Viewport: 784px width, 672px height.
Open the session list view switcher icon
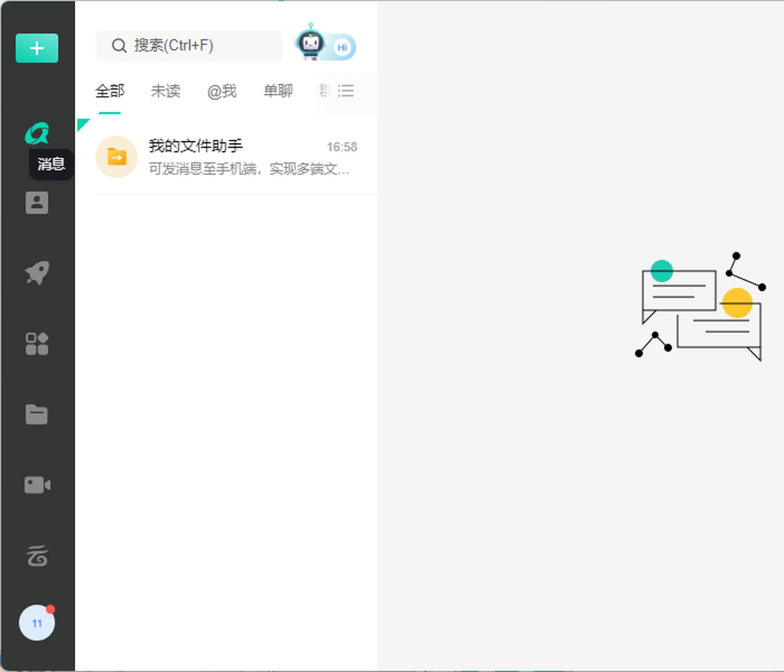coord(346,91)
